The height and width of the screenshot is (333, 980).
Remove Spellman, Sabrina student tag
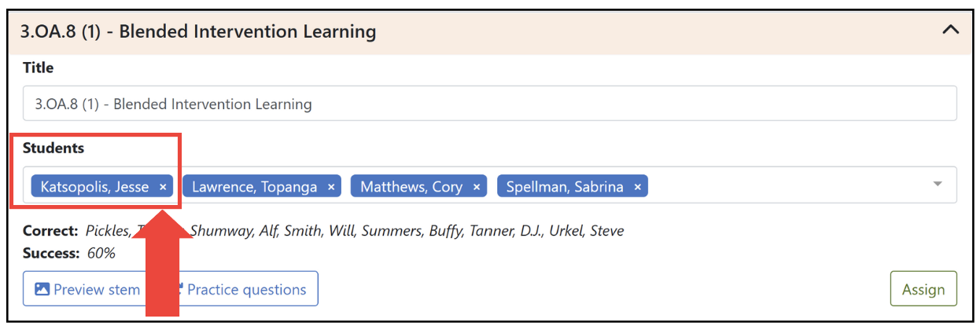pos(638,187)
